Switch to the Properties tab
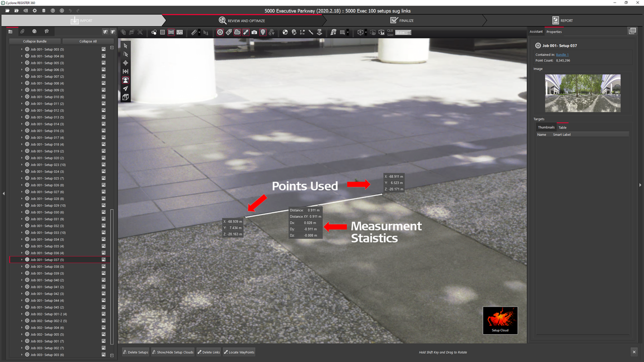Viewport: 644px width, 362px height. [554, 32]
